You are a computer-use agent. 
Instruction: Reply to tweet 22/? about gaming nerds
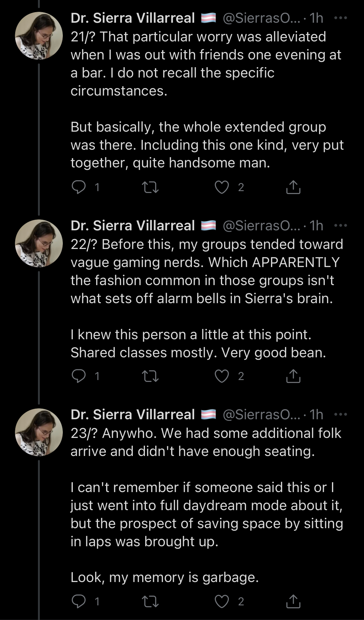[79, 376]
